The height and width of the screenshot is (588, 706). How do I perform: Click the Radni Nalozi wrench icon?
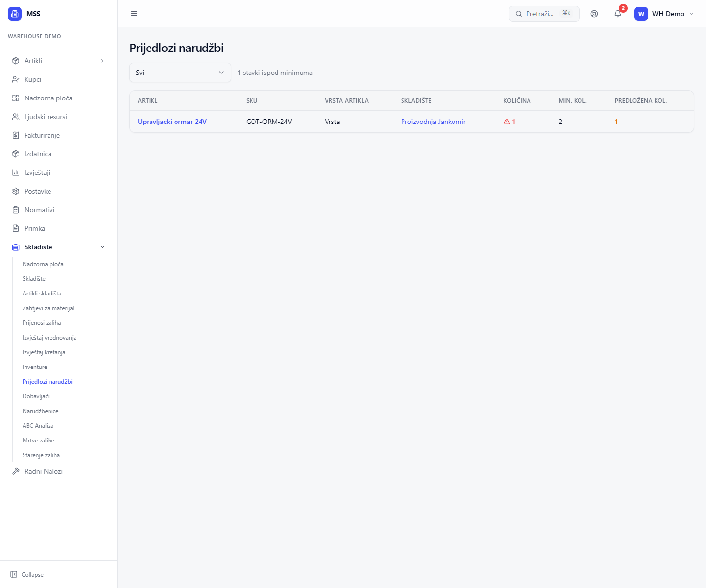pyautogui.click(x=16, y=471)
